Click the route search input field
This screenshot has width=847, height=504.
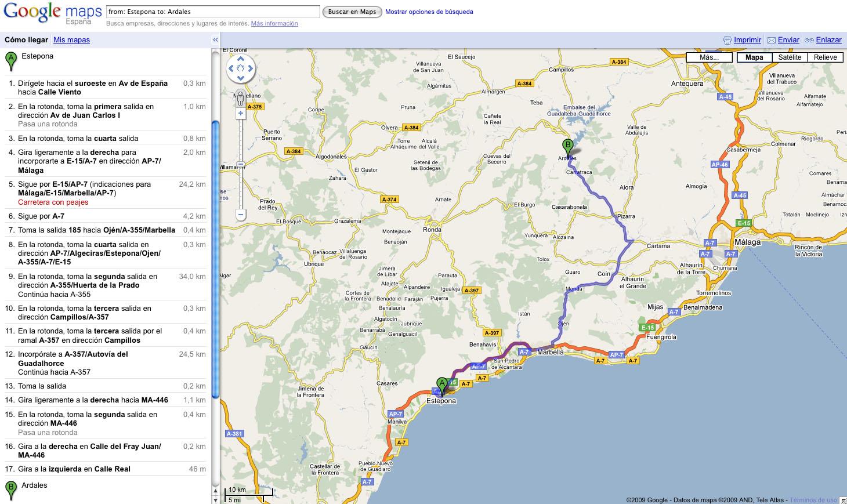click(212, 11)
